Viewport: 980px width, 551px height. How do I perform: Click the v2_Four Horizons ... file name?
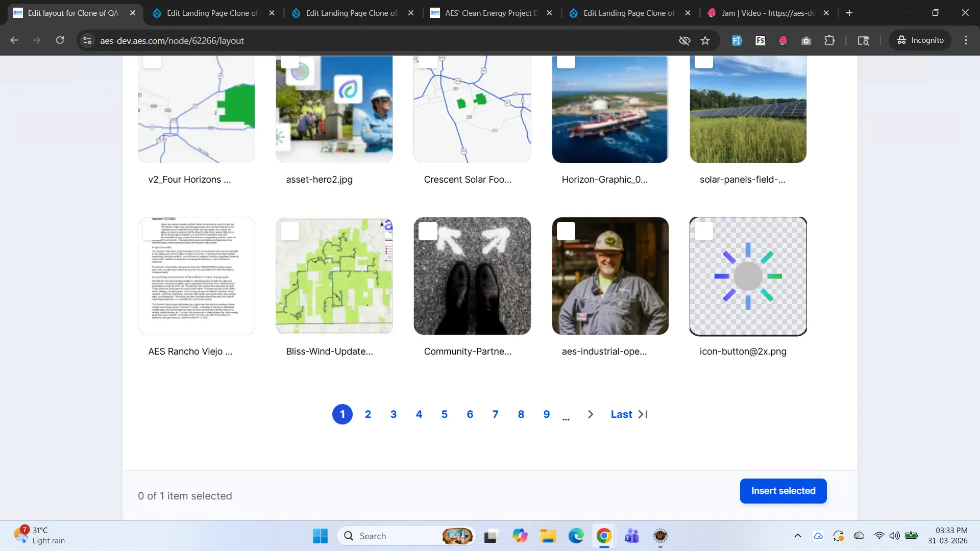tap(189, 180)
